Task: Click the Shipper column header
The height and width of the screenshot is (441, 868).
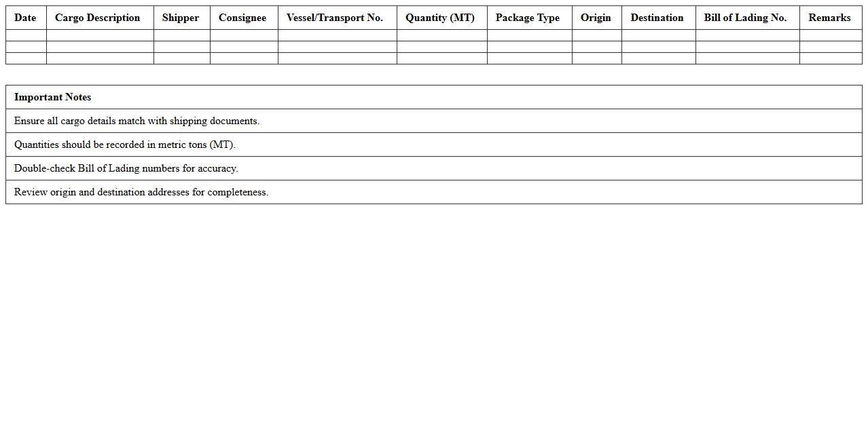Action: 181,18
